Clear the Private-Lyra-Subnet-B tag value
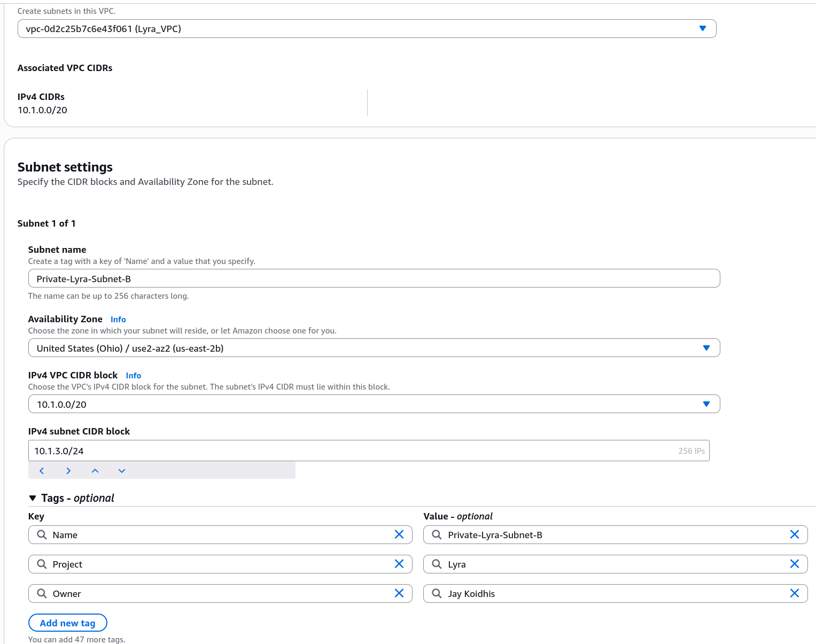This screenshot has width=816, height=644. coord(794,534)
